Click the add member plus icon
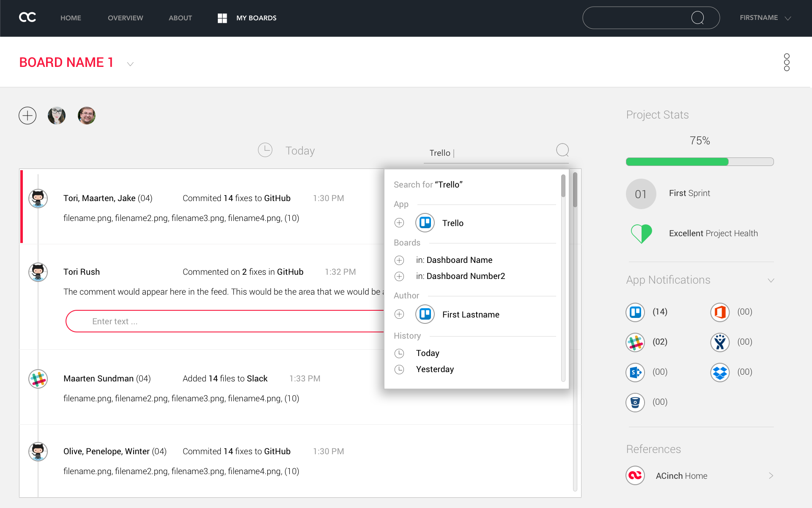812x508 pixels. [27, 116]
